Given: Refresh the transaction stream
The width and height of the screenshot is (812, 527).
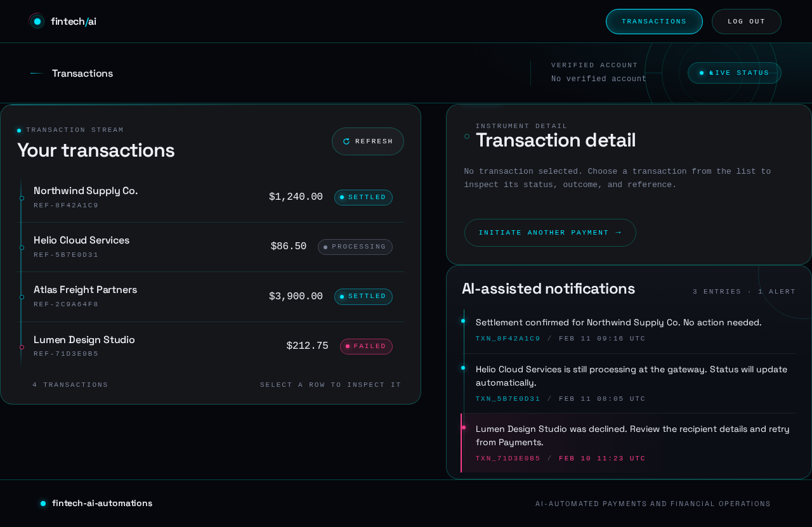Looking at the screenshot, I should point(368,141).
